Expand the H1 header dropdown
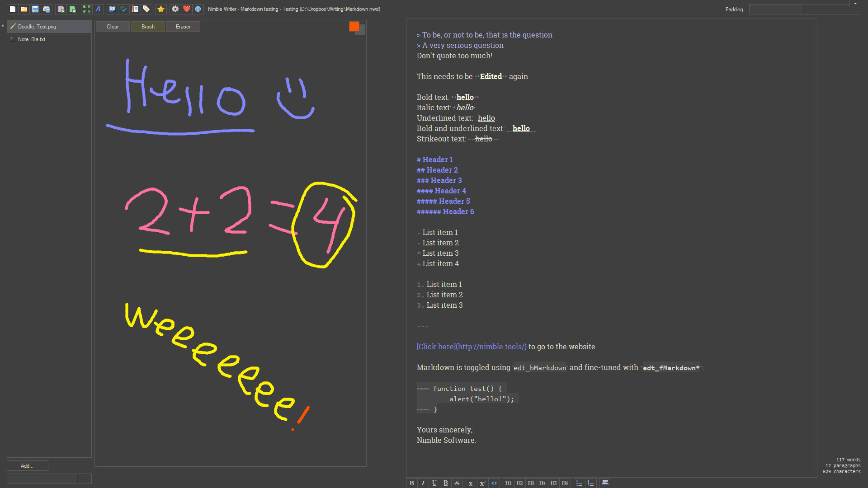 coord(509,483)
